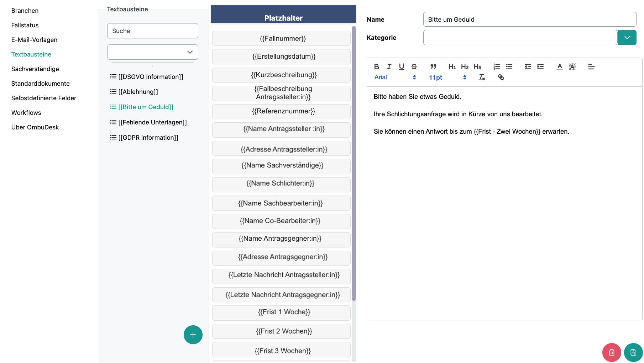This screenshot has width=644, height=363.
Task: Insert the {{Kurzbeschreibung}} placeholder
Action: [281, 75]
